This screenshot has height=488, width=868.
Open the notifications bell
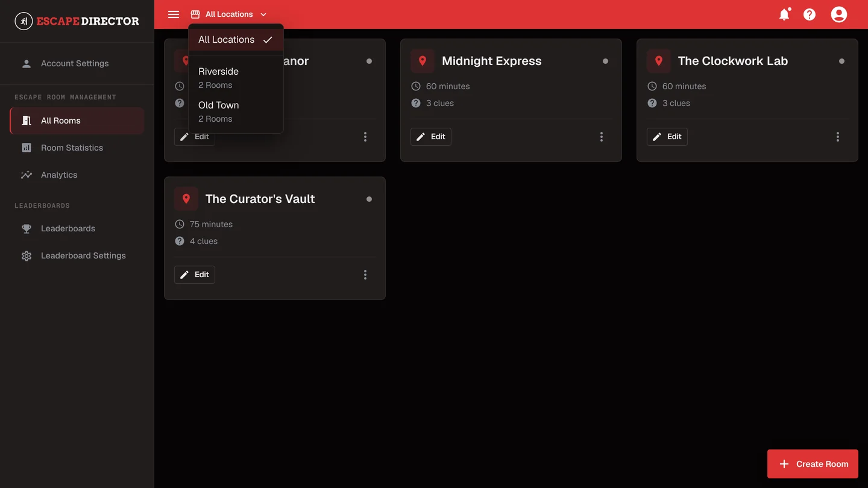coord(784,14)
